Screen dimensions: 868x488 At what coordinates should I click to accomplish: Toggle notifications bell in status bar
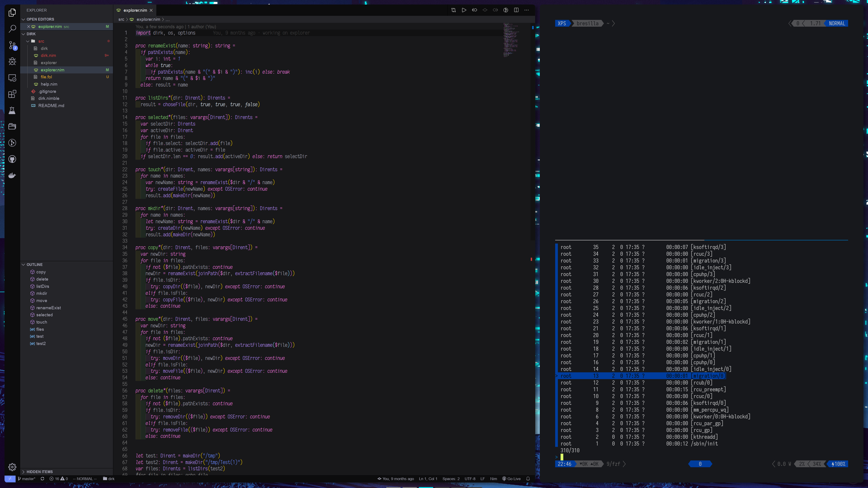click(x=528, y=479)
